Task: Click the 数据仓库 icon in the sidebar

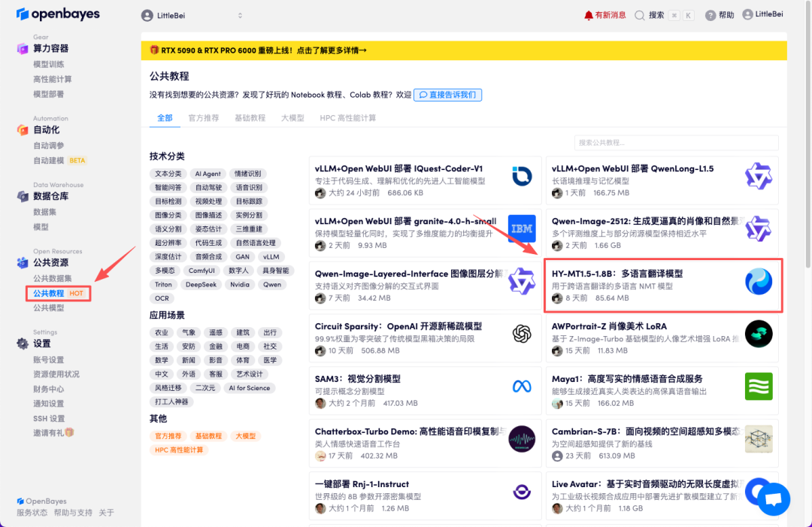Action: coord(24,196)
